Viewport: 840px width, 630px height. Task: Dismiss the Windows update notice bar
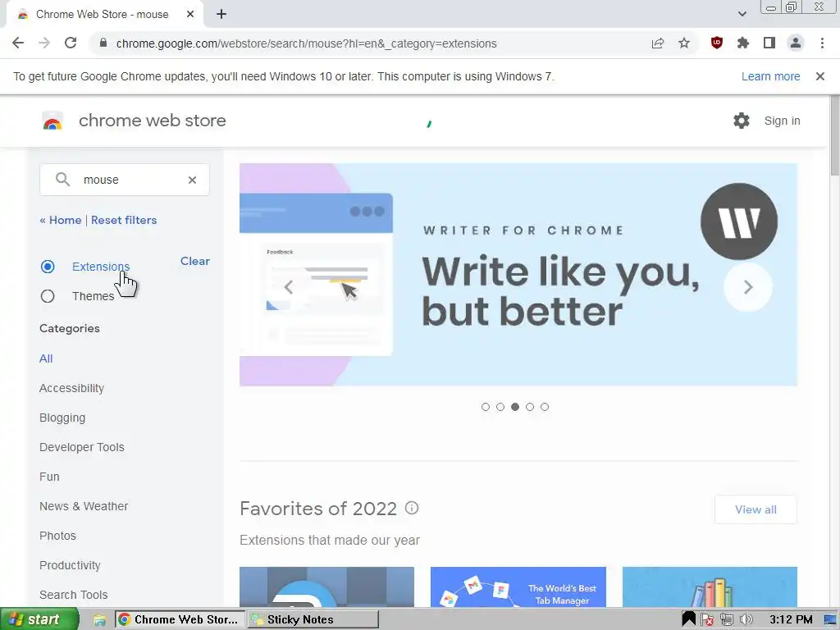(x=820, y=76)
